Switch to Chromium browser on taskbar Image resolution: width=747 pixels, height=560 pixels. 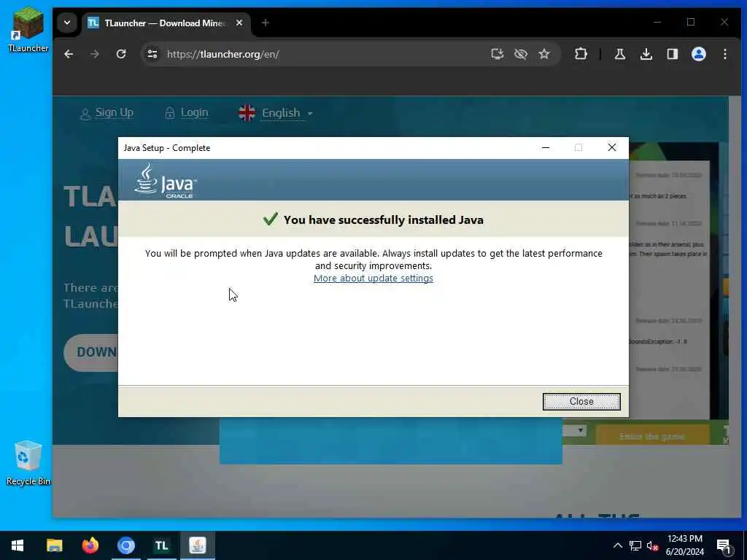click(x=125, y=545)
